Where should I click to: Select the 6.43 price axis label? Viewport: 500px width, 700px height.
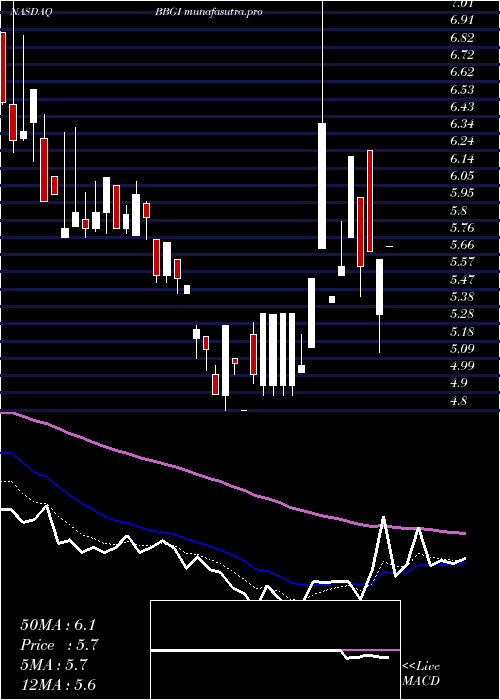462,107
